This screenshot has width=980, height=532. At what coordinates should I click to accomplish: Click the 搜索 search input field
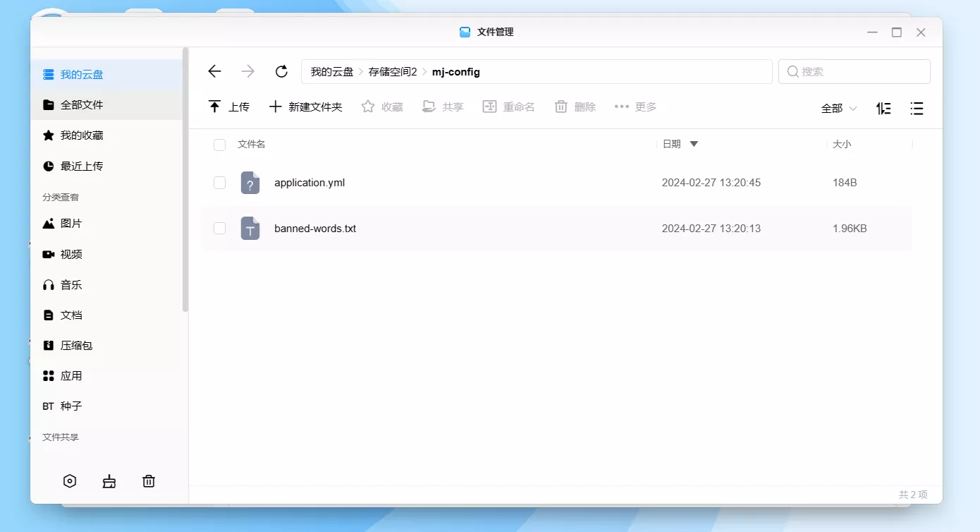855,71
